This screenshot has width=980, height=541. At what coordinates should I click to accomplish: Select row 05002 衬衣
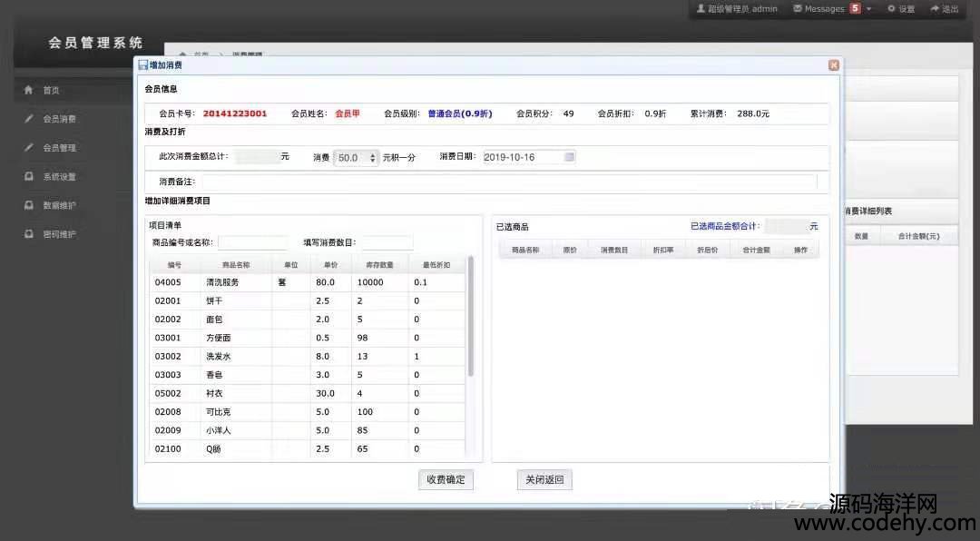coord(308,393)
